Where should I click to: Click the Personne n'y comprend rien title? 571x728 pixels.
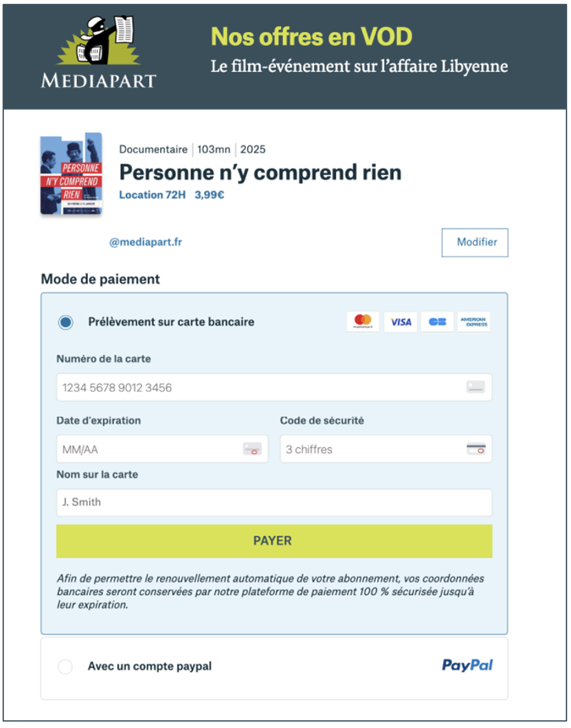(x=260, y=172)
